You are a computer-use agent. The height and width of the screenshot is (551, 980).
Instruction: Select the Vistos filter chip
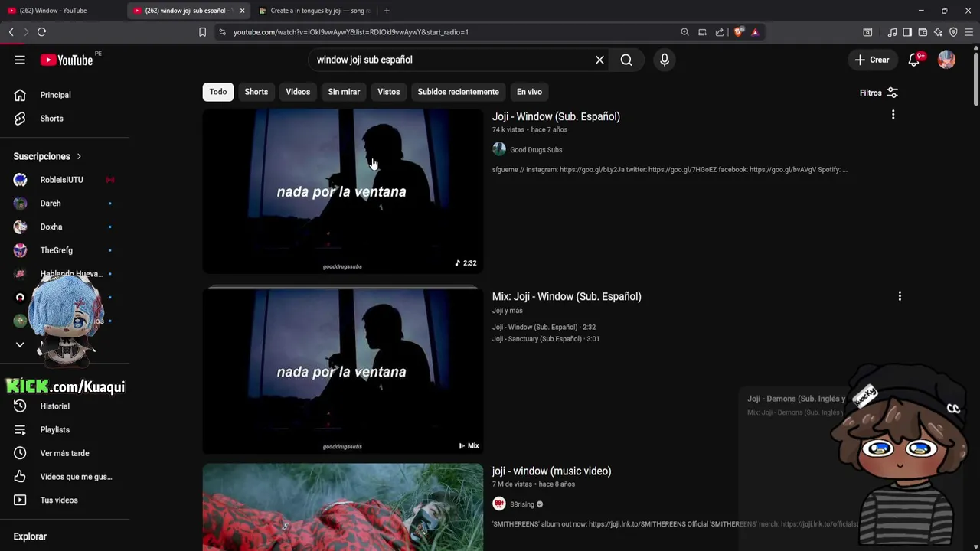(x=388, y=92)
